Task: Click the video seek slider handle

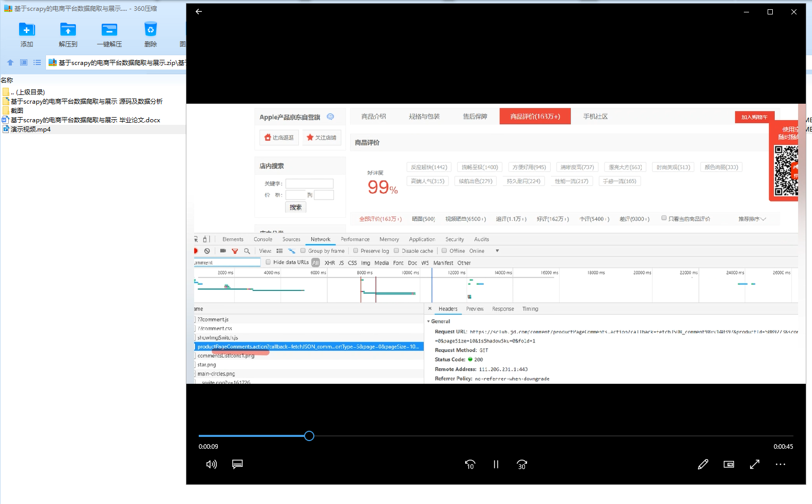Action: (x=309, y=436)
